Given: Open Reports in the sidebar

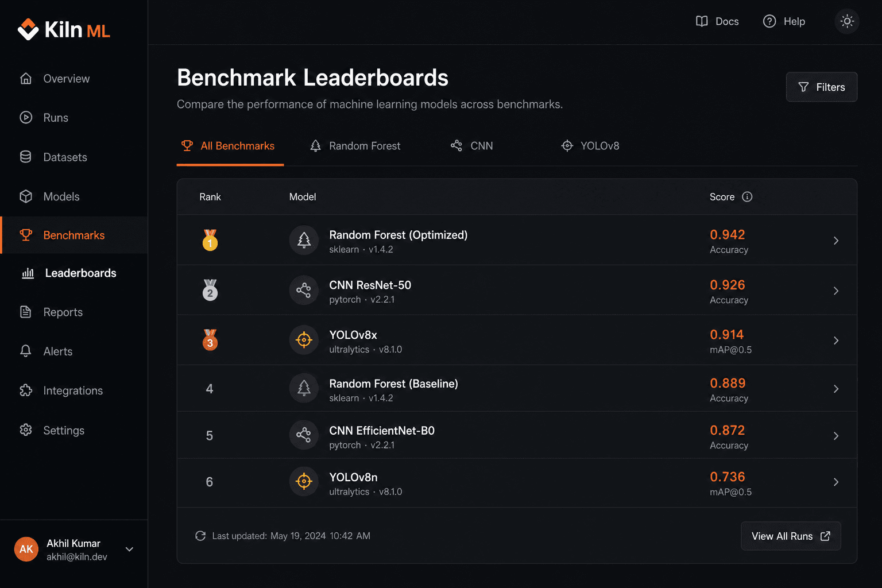Looking at the screenshot, I should [x=73, y=312].
